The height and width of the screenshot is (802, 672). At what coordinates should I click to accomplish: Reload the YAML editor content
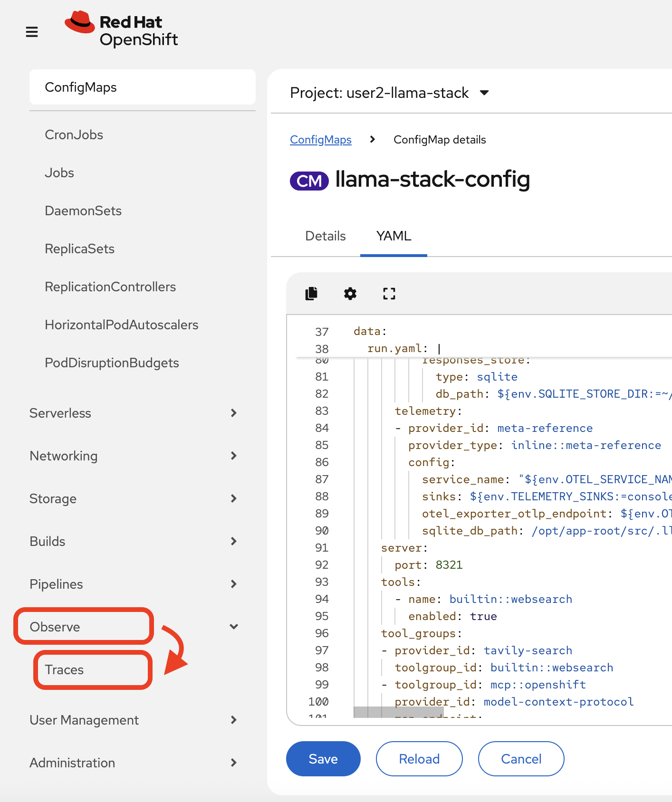click(x=419, y=759)
